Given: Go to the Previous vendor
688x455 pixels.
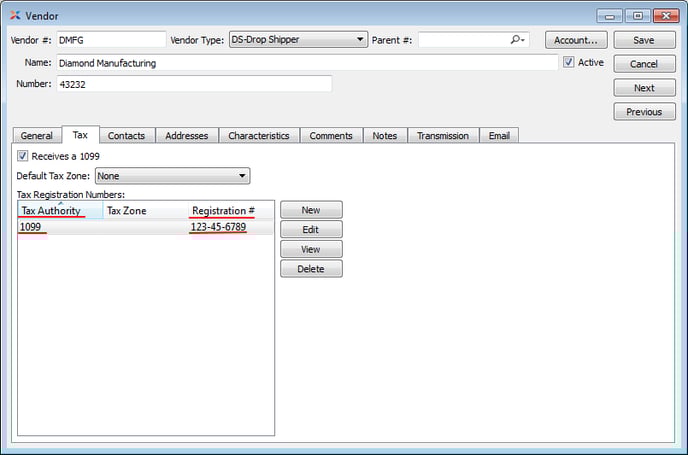Looking at the screenshot, I should pyautogui.click(x=644, y=112).
